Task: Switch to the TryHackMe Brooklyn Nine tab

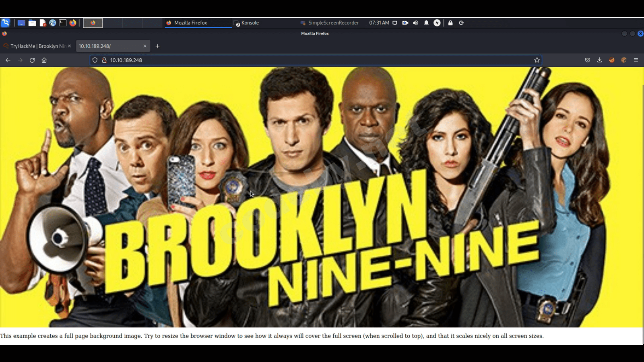Action: pos(37,46)
